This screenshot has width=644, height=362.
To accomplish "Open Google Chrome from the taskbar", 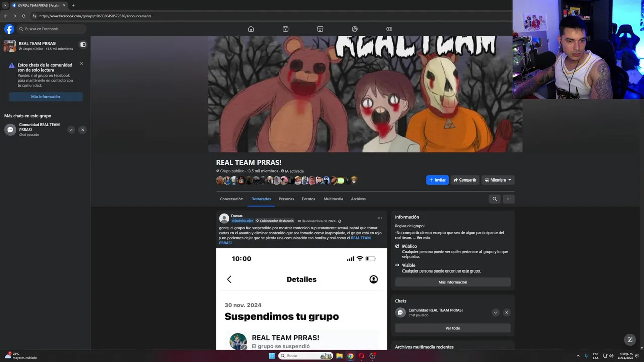I will [x=350, y=356].
